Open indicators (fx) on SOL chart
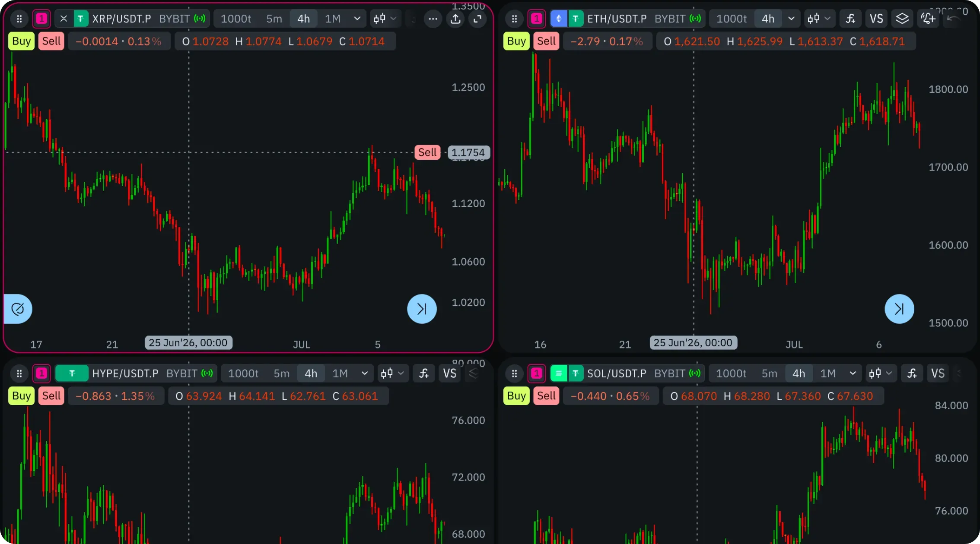 (x=912, y=373)
